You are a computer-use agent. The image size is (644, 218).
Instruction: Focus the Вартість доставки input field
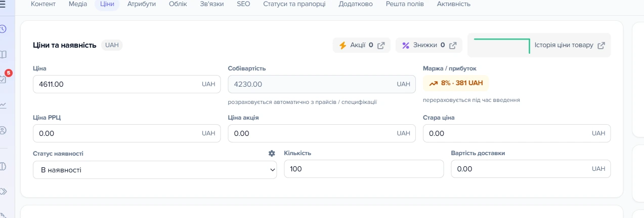click(x=531, y=169)
